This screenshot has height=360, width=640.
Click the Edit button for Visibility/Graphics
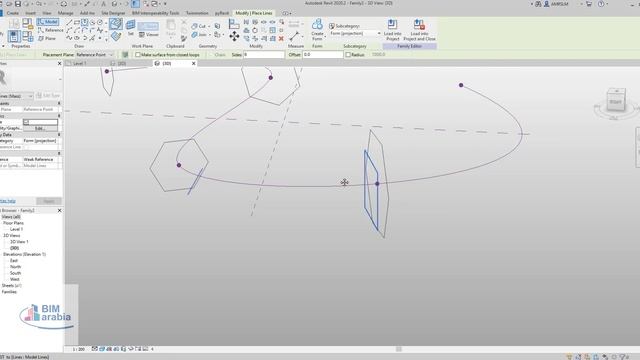pos(40,128)
